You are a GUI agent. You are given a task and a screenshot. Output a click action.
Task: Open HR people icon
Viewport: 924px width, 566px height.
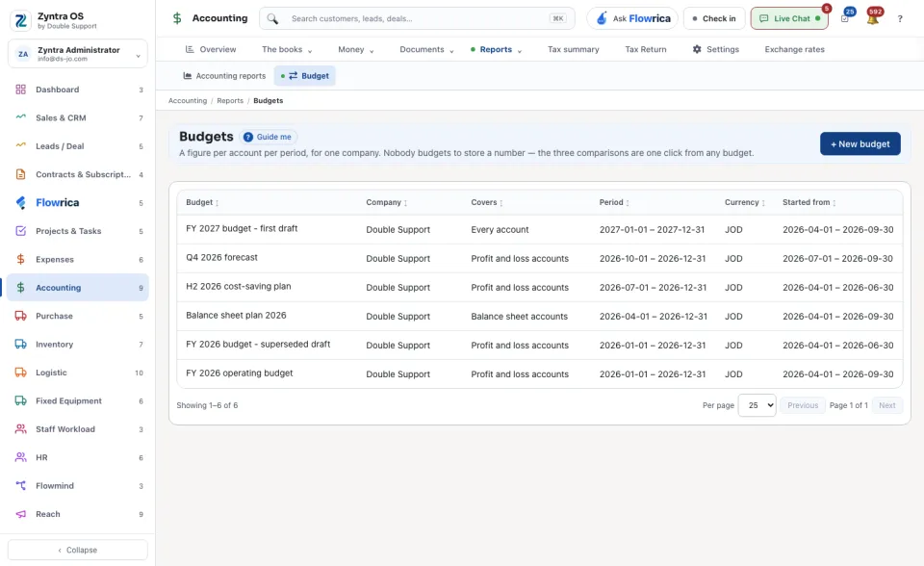click(20, 457)
